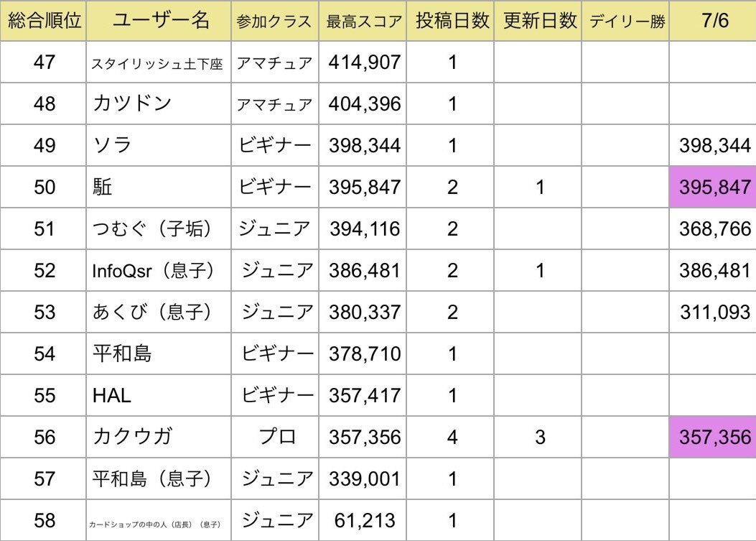This screenshot has width=756, height=541.
Task: Select the カクウガ user name cell
Action: pyautogui.click(x=159, y=437)
